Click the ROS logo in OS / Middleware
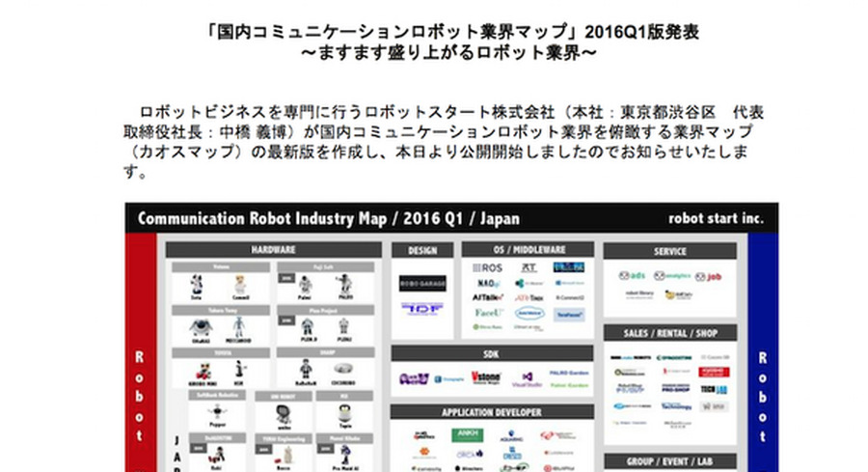Image resolution: width=868 pixels, height=472 pixels. (486, 267)
